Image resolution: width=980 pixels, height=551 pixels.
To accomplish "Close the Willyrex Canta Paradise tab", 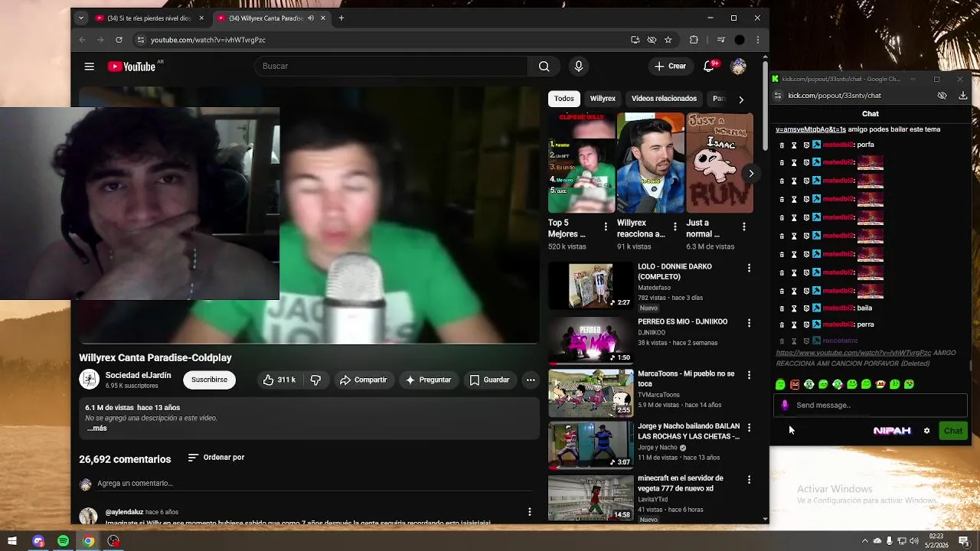I will pyautogui.click(x=323, y=18).
